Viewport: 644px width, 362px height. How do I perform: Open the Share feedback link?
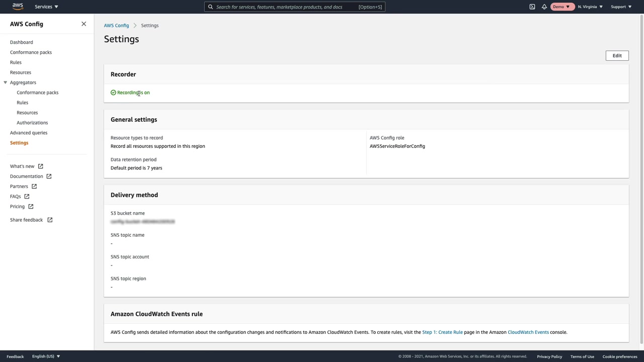[x=26, y=220]
